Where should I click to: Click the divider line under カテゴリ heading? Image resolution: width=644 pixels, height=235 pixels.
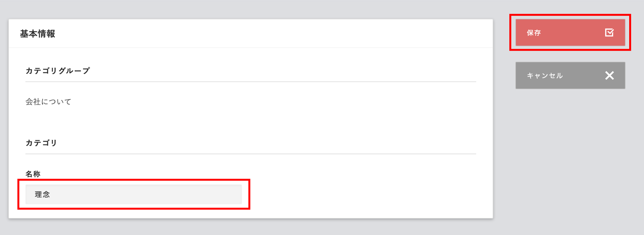(x=251, y=154)
